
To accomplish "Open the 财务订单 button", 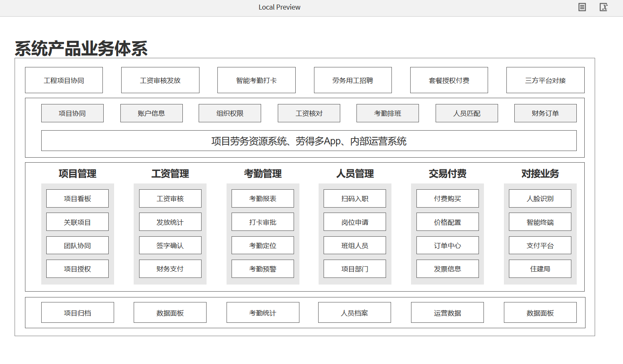I will [546, 113].
